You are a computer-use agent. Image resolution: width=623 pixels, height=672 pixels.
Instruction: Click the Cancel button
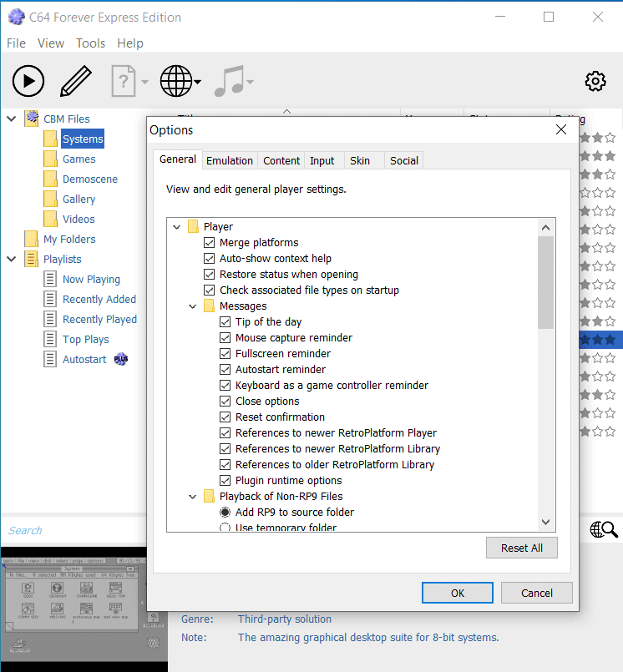point(537,593)
